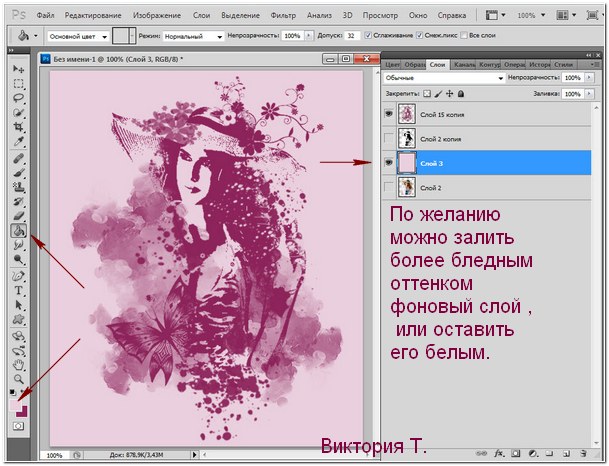Viewport: 609px width, 466px height.
Task: Select the Pen tool
Action: pyautogui.click(x=18, y=276)
